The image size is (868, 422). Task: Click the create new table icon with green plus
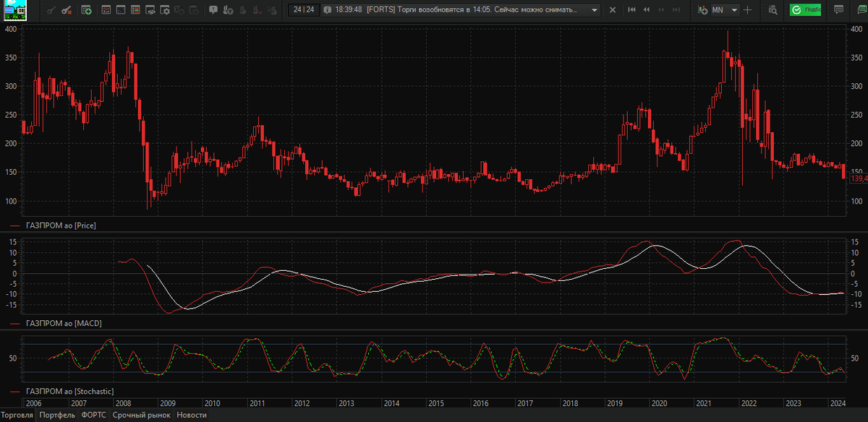[86, 10]
